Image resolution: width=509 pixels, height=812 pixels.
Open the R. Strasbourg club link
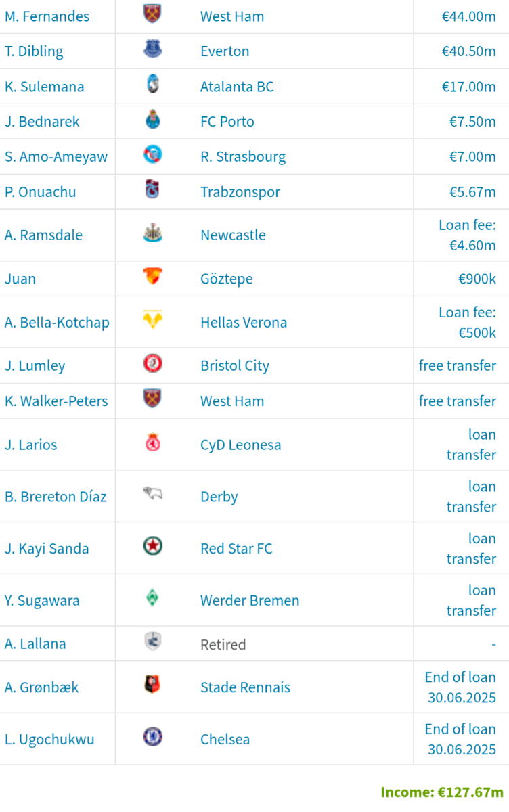pyautogui.click(x=243, y=157)
